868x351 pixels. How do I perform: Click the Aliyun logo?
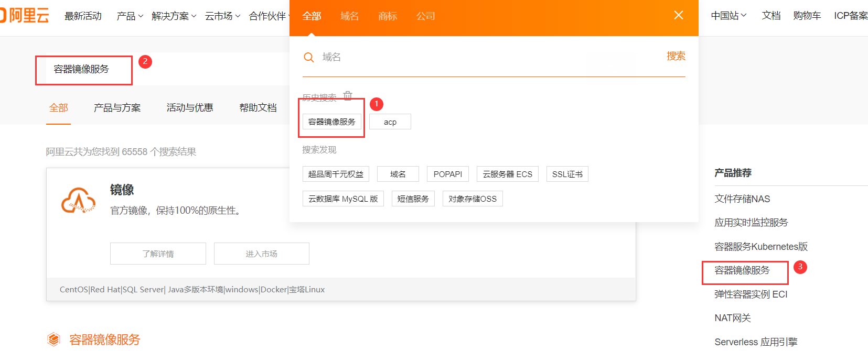coord(24,16)
